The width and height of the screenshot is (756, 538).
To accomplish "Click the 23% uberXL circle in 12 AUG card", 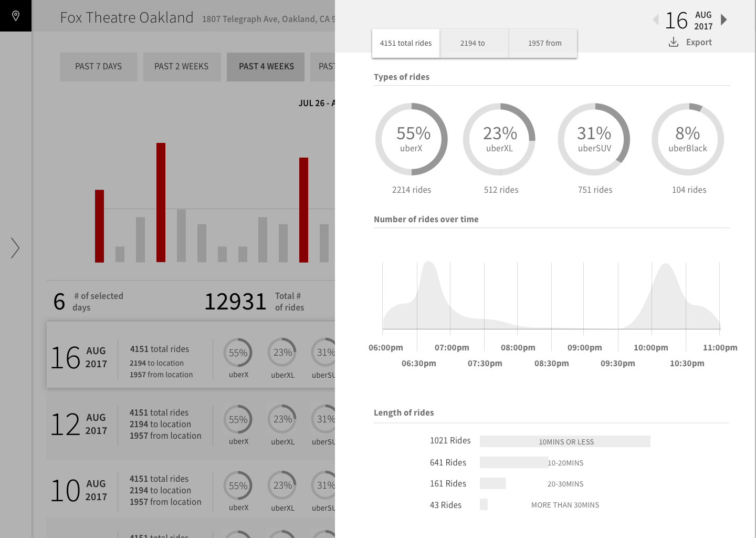I will pyautogui.click(x=282, y=419).
